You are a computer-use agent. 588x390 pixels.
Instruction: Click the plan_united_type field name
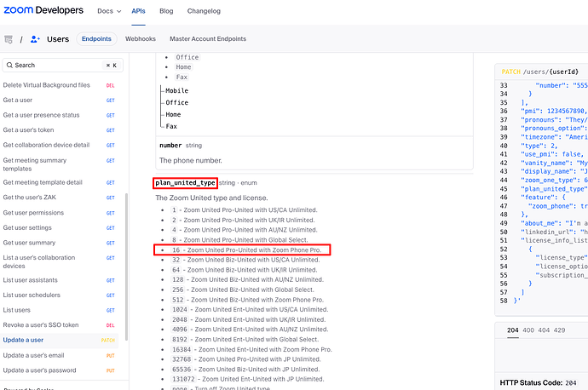pos(185,183)
